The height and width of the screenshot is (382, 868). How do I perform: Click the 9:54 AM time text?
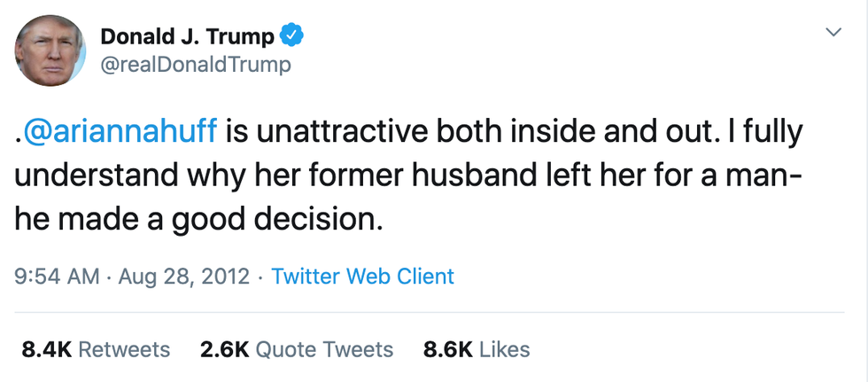pyautogui.click(x=58, y=277)
